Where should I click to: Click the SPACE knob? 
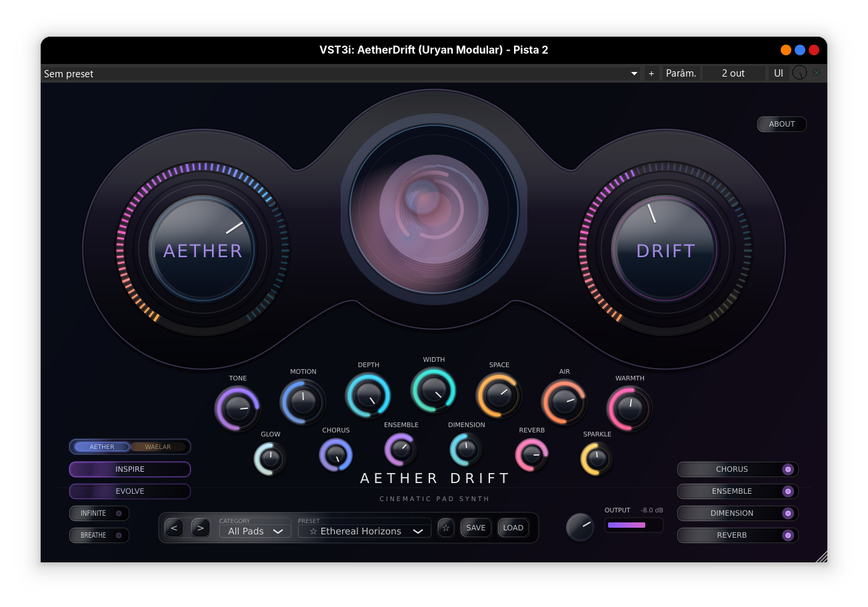(499, 395)
